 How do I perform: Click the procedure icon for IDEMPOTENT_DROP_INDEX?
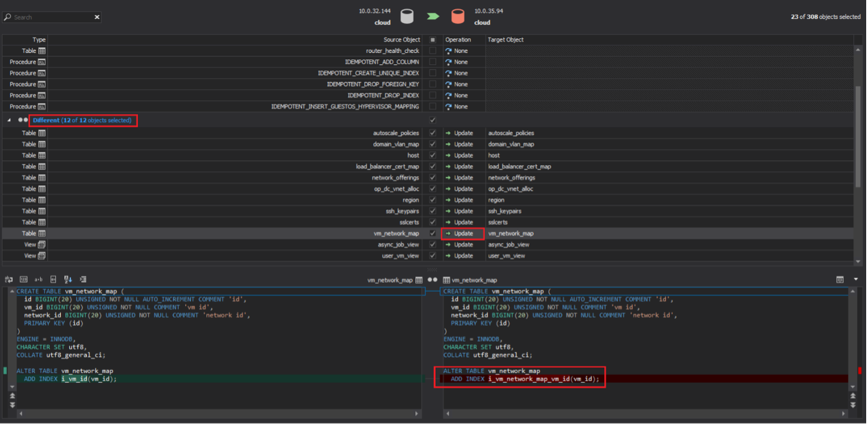[42, 95]
